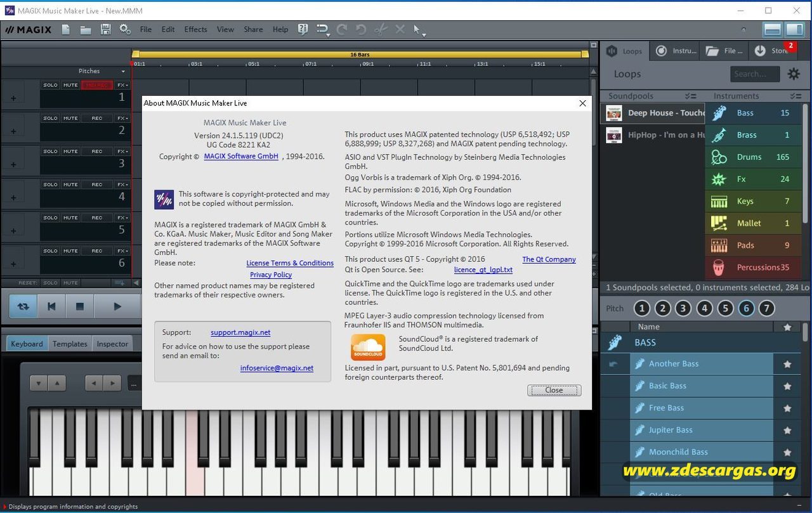Image resolution: width=812 pixels, height=513 pixels.
Task: Click the play button
Action: tap(117, 306)
